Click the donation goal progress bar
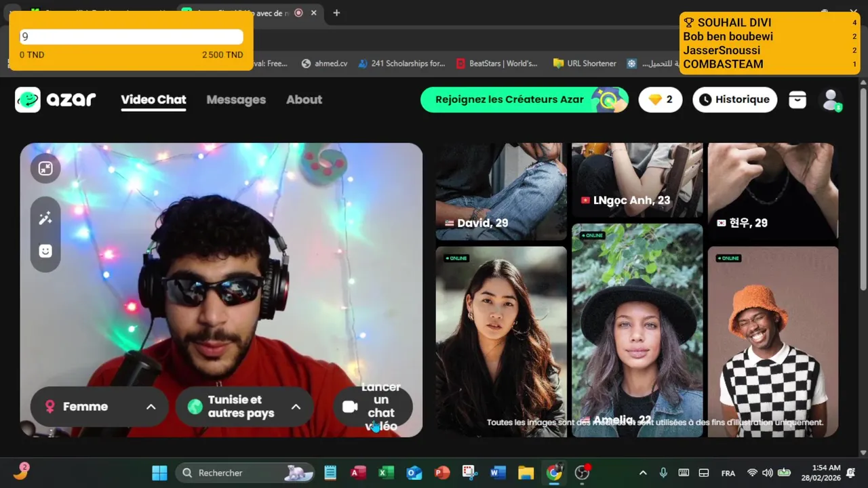Viewport: 868px width, 488px height. tap(131, 37)
